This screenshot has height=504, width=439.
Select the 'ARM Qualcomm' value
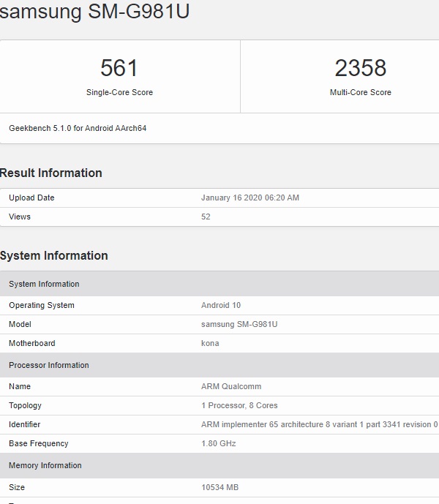(x=231, y=386)
